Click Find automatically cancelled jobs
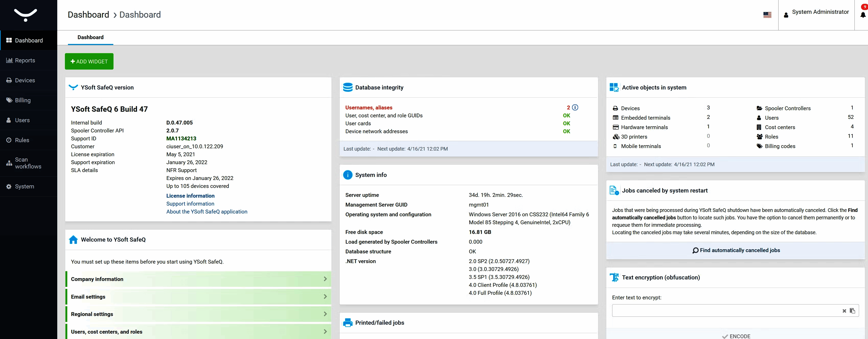Image resolution: width=868 pixels, height=339 pixels. [736, 250]
